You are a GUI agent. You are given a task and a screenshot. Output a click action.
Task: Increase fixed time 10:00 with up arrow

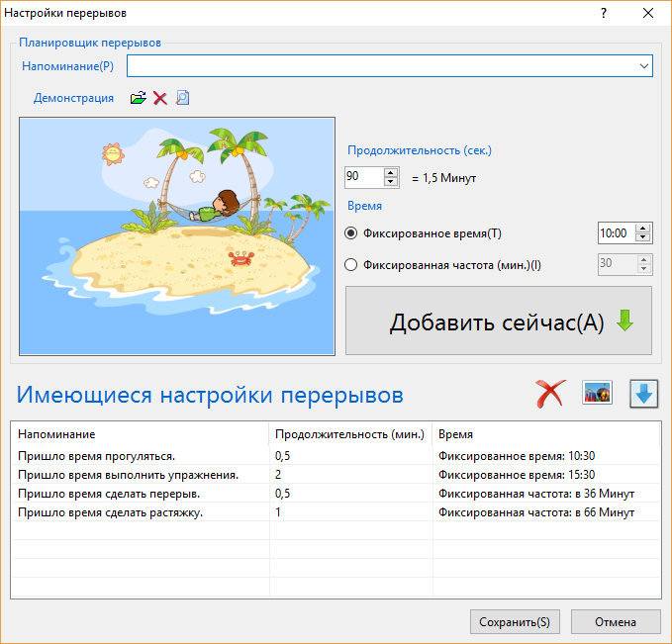(x=643, y=229)
